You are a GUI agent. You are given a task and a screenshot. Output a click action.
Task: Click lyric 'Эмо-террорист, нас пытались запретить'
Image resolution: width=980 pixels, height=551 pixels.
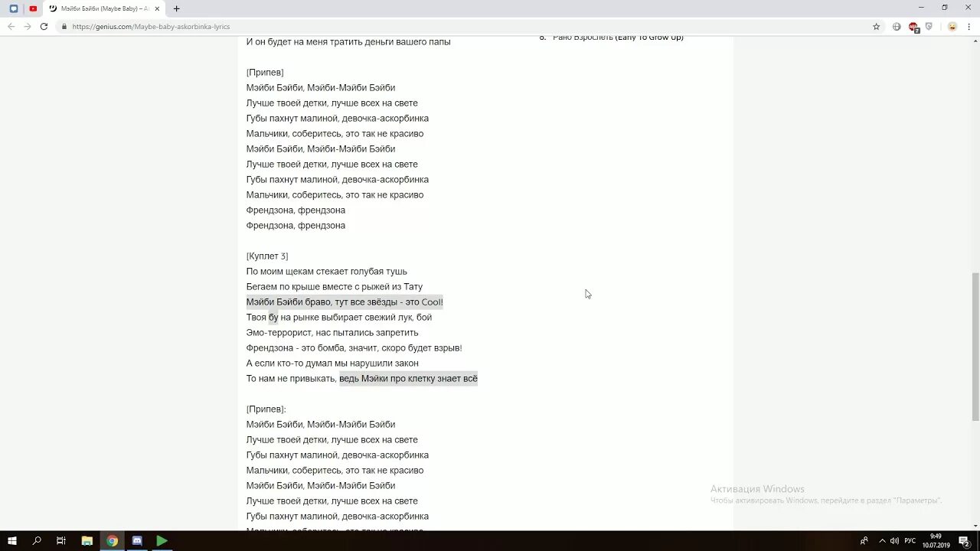click(332, 332)
